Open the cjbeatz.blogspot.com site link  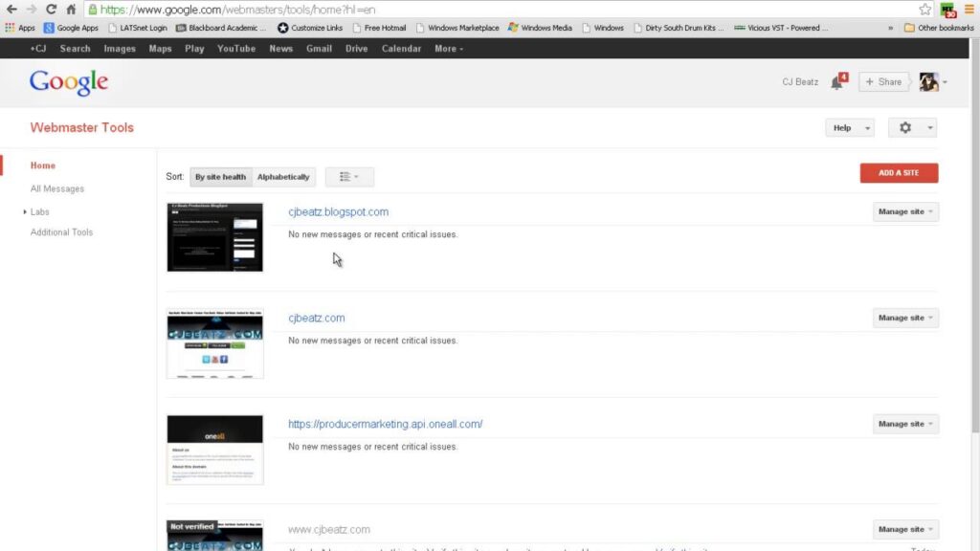tap(338, 211)
